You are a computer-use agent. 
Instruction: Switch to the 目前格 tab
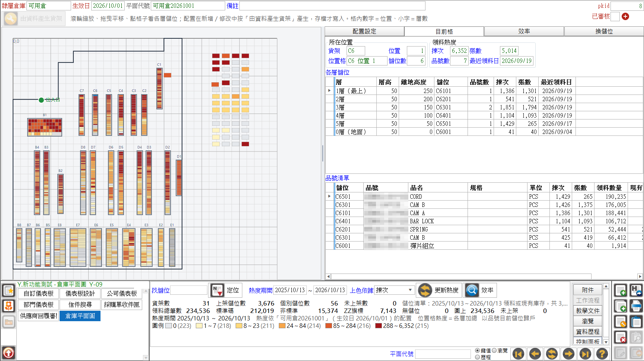point(444,32)
